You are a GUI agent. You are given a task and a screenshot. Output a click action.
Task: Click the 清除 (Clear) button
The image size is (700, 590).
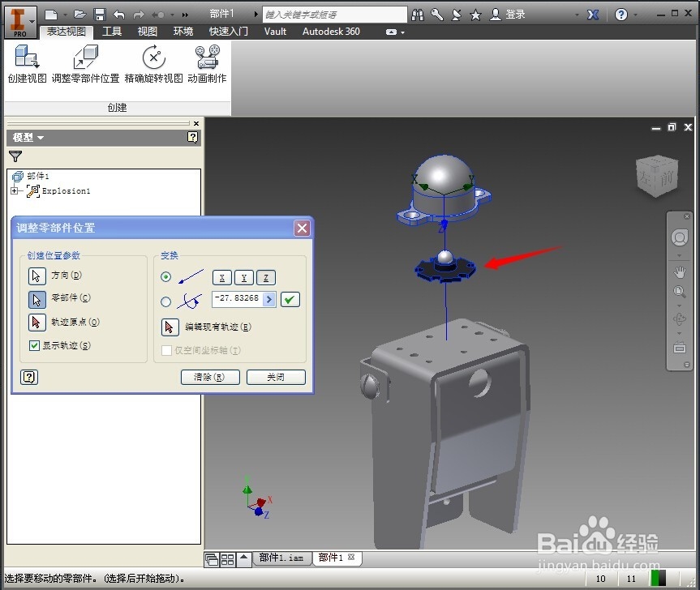pos(210,378)
